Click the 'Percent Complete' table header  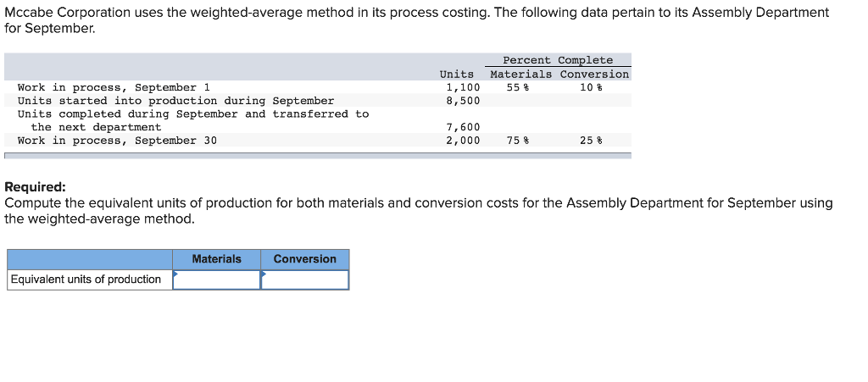pos(558,60)
